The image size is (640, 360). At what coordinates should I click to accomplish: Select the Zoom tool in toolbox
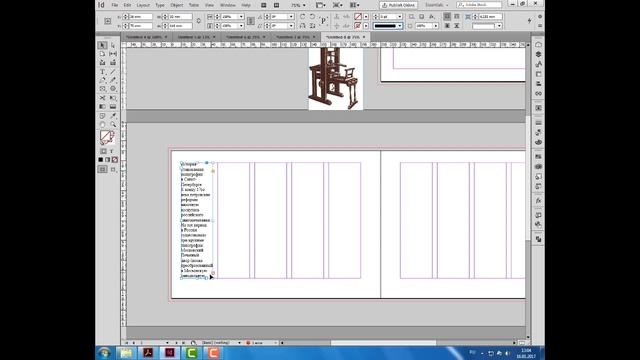pos(113,124)
